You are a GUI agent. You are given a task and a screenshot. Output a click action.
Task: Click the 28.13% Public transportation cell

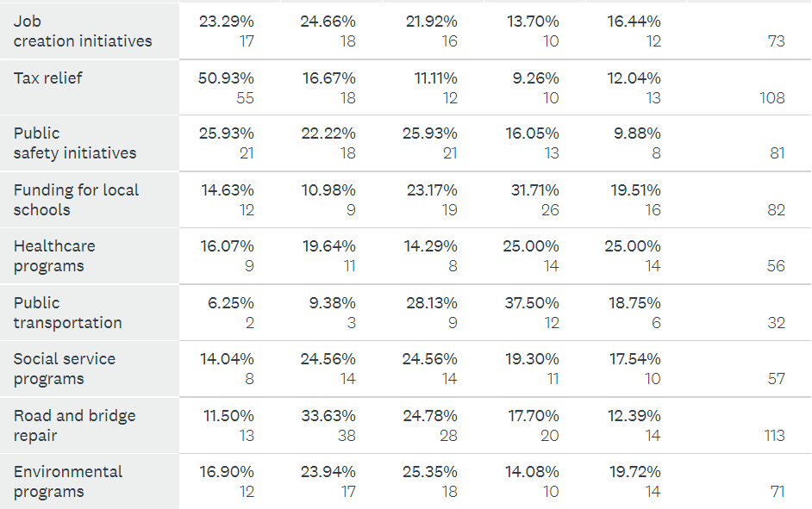(x=431, y=303)
